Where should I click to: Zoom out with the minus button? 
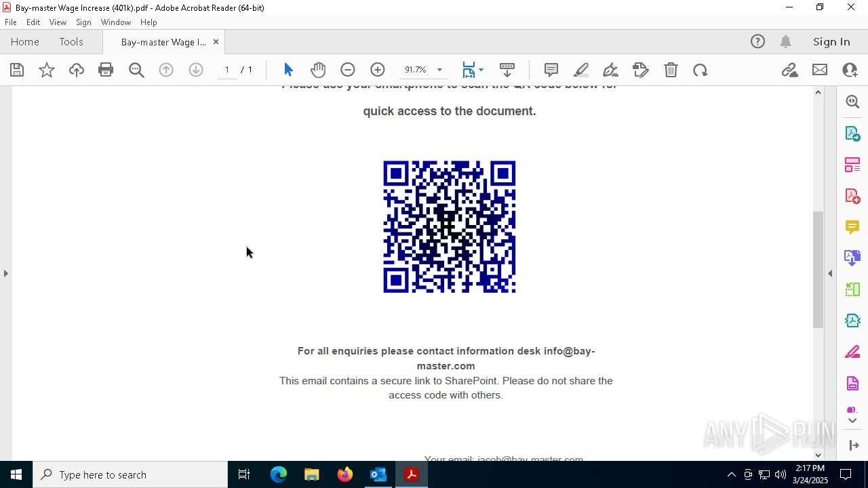coord(348,70)
